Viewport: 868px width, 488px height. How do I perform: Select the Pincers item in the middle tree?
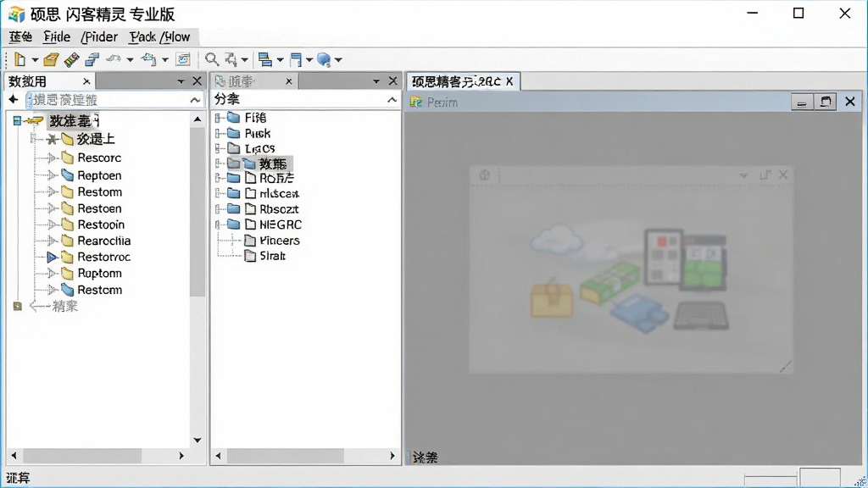(280, 241)
